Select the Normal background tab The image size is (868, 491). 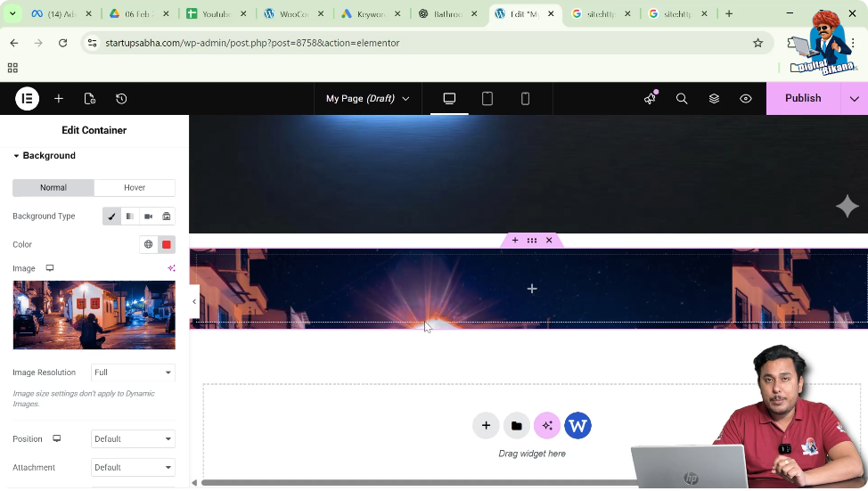[x=53, y=188]
